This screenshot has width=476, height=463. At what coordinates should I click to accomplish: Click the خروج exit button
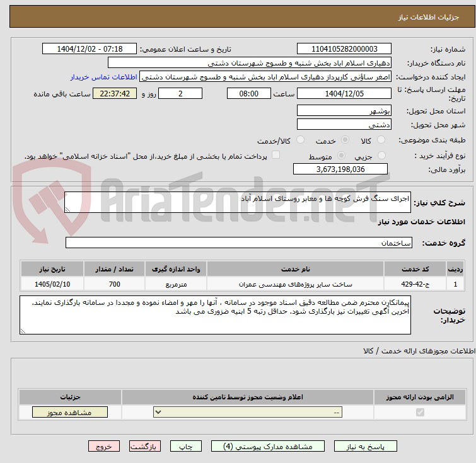(x=104, y=447)
